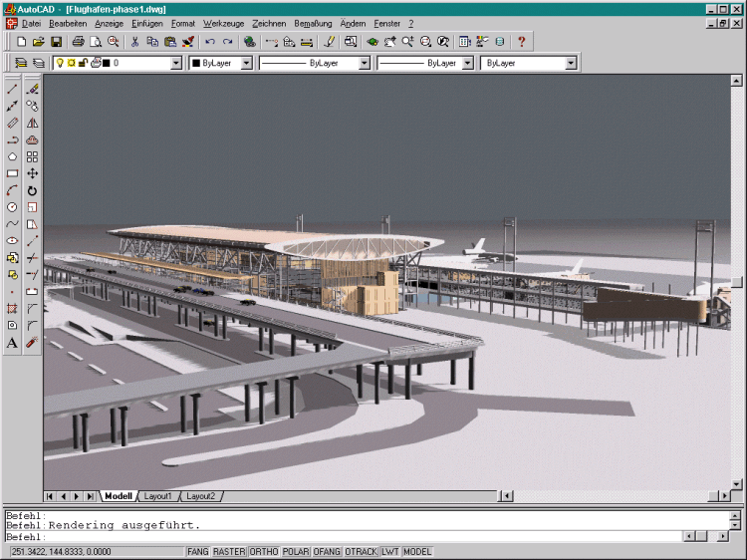
Task: Open the Datei menu
Action: pyautogui.click(x=32, y=23)
